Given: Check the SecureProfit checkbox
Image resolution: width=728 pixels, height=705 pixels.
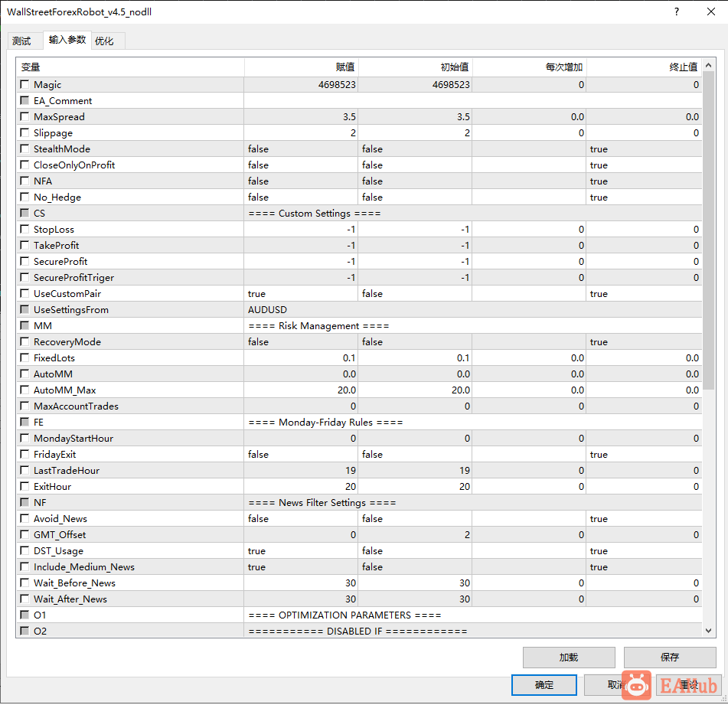Looking at the screenshot, I should click(x=24, y=261).
